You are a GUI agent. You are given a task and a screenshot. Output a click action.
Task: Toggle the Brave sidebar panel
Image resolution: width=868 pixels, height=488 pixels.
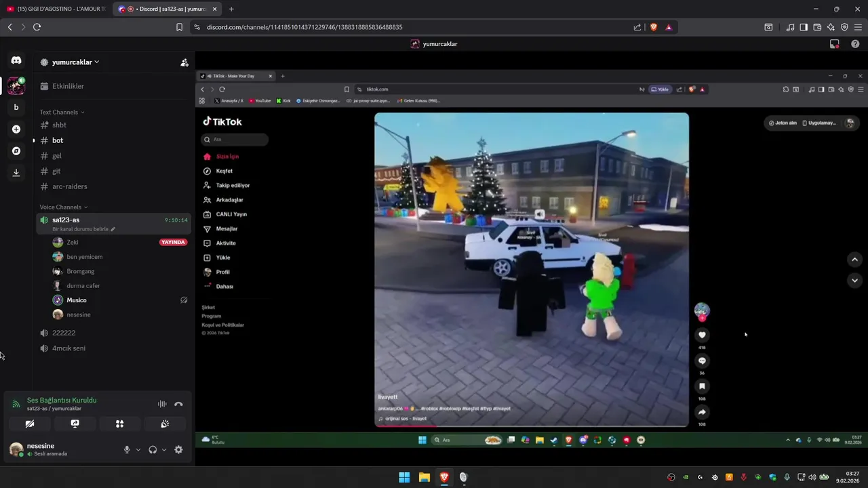(x=804, y=27)
